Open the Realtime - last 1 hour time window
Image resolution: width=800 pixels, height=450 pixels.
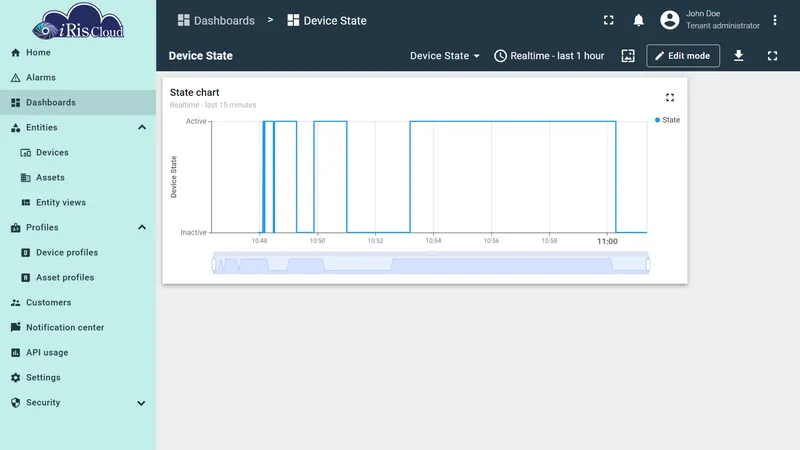[x=549, y=56]
